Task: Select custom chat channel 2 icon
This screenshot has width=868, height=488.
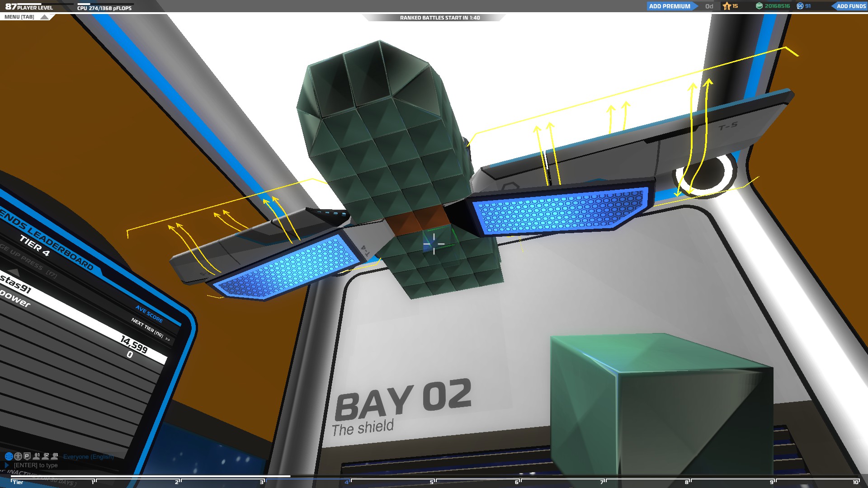Action: tap(46, 456)
